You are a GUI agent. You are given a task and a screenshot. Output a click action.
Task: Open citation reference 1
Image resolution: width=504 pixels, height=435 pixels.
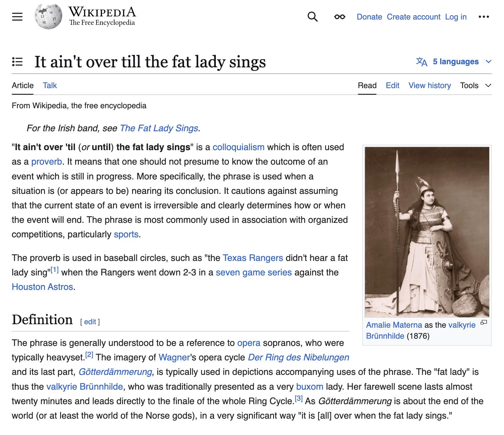tap(55, 270)
